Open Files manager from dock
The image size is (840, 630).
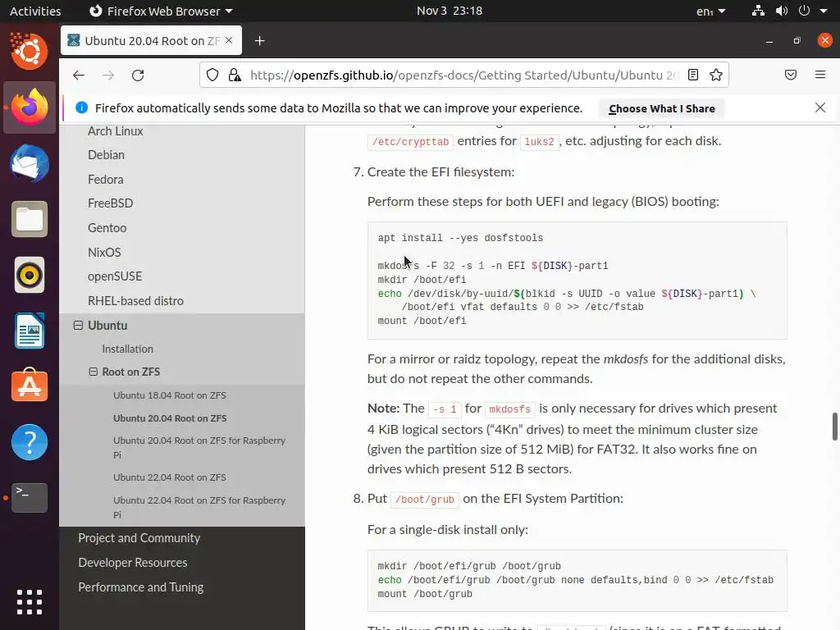click(29, 219)
